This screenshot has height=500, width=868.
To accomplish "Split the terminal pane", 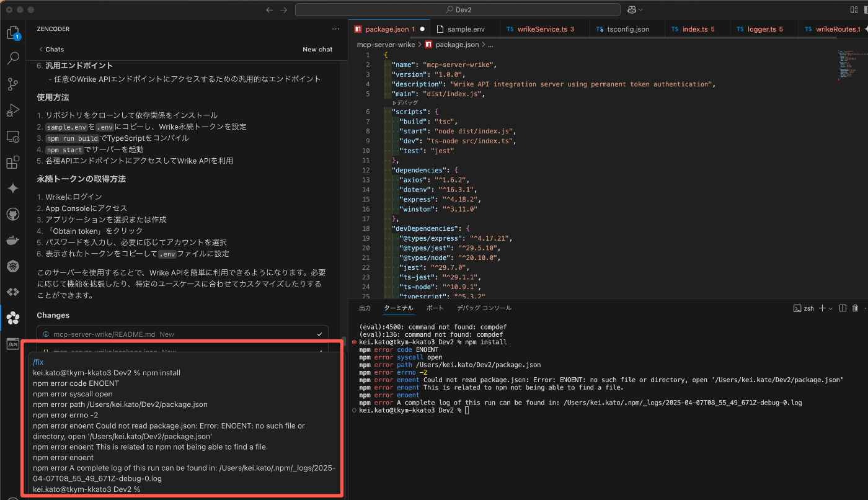I will coord(843,308).
